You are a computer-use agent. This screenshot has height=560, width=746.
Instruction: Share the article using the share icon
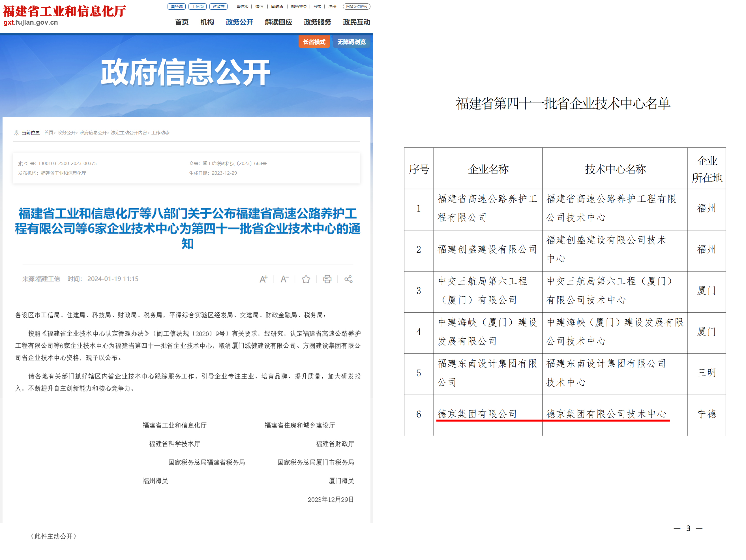tap(348, 279)
